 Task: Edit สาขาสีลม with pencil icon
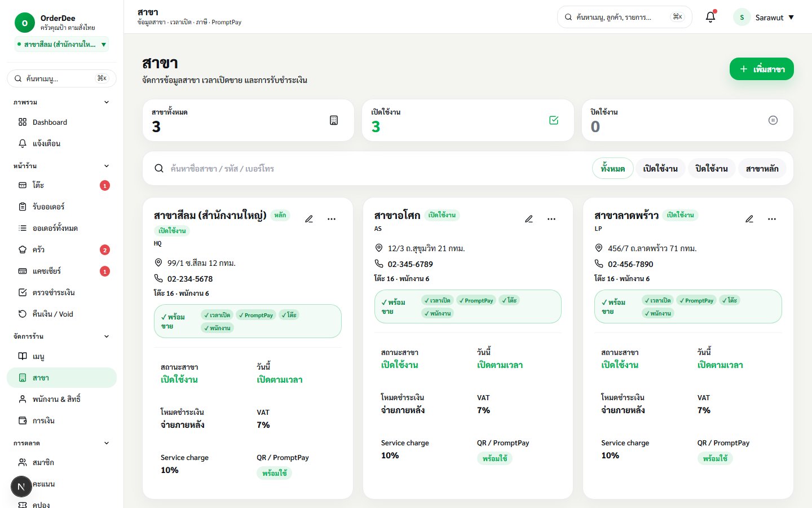click(309, 219)
